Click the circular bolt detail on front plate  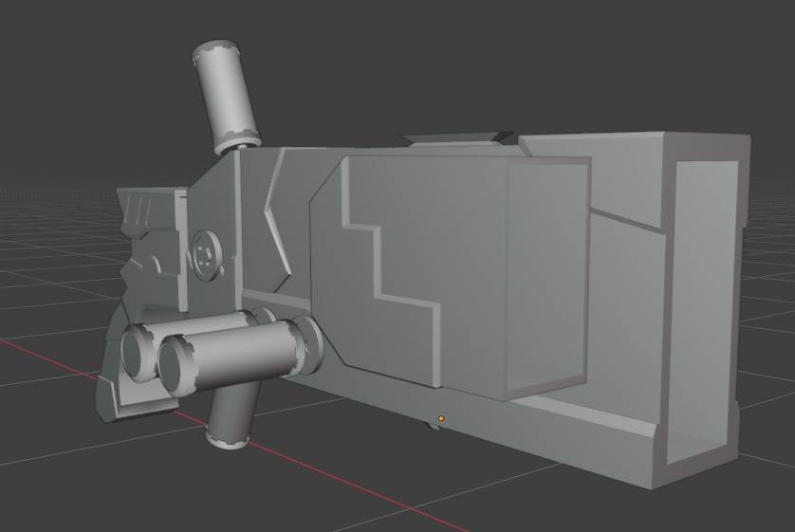(x=205, y=254)
